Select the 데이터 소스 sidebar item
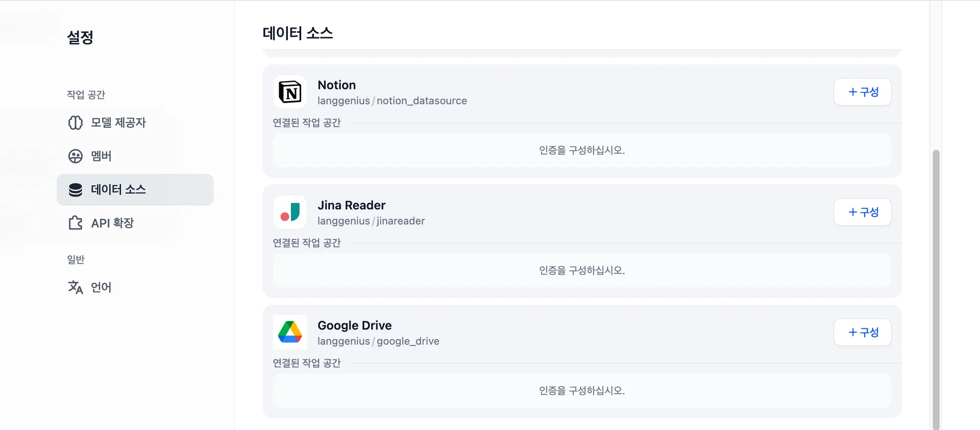The image size is (980, 430). [118, 190]
